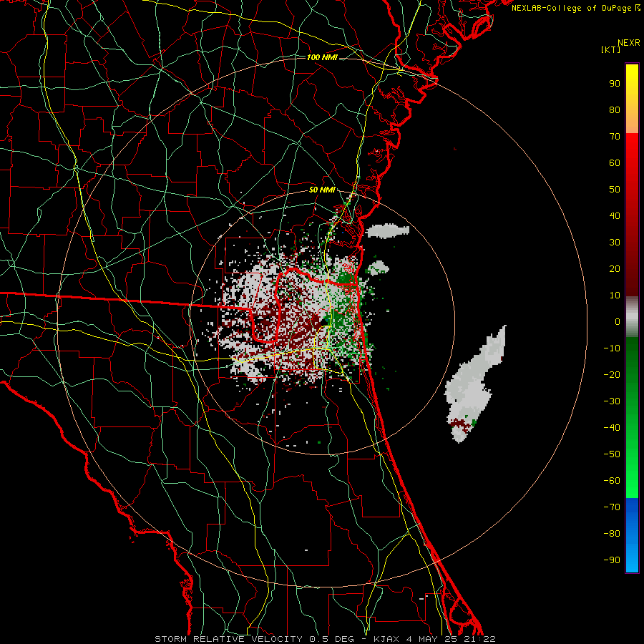The width and height of the screenshot is (644, 644).
Task: Click the dark red patch at the base of the southeast offshore echo
Action: tap(462, 424)
